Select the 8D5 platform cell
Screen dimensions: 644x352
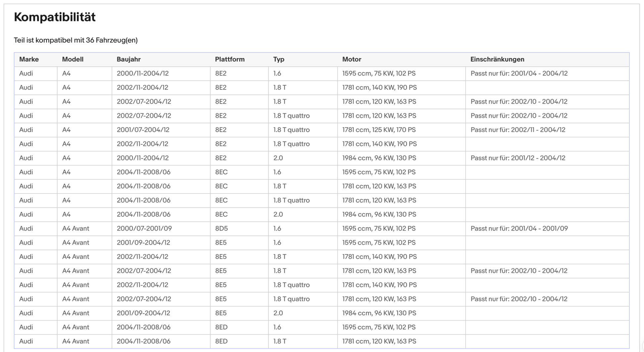(x=221, y=228)
